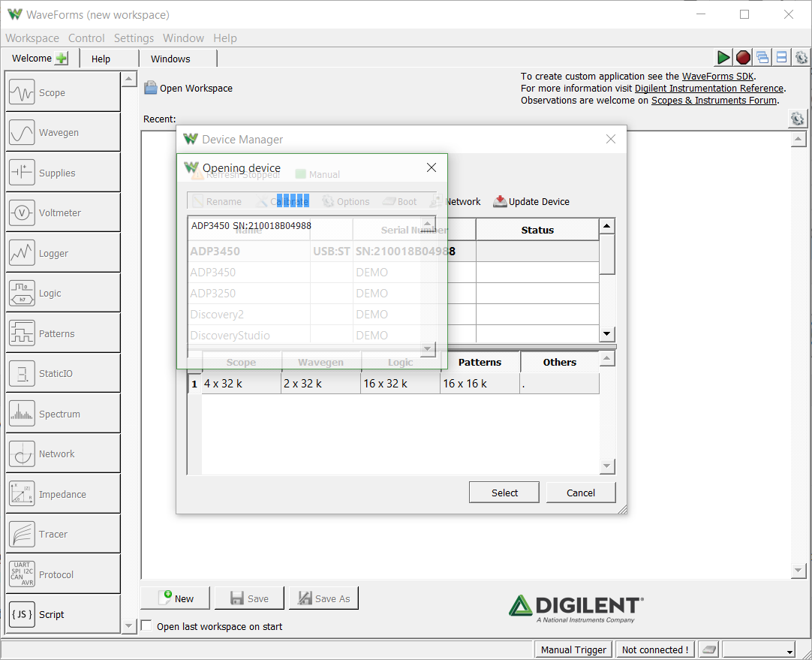Screen dimensions: 812x660
Task: Click Select in Device Manager
Action: (x=504, y=493)
